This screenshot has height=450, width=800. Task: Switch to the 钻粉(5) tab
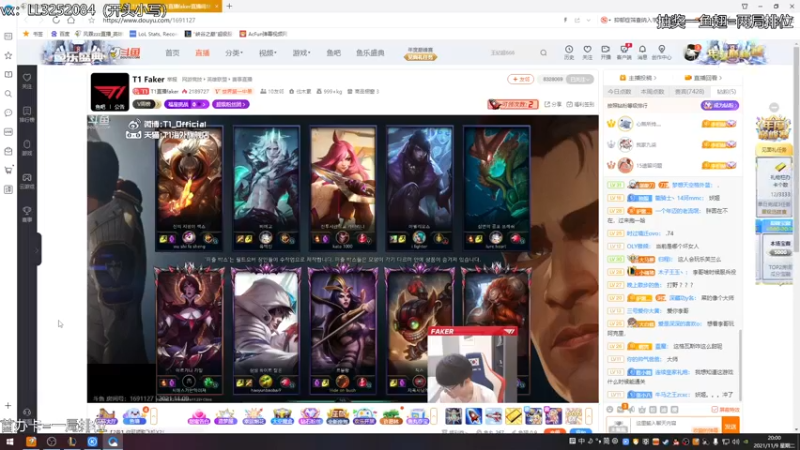click(x=726, y=91)
